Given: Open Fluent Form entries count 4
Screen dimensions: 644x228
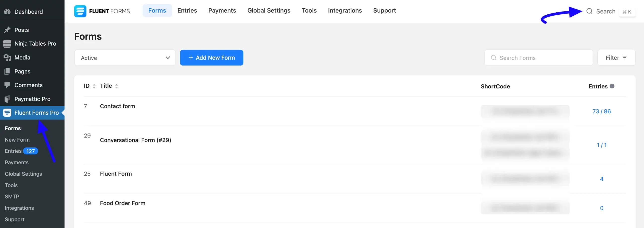Looking at the screenshot, I should [x=601, y=179].
